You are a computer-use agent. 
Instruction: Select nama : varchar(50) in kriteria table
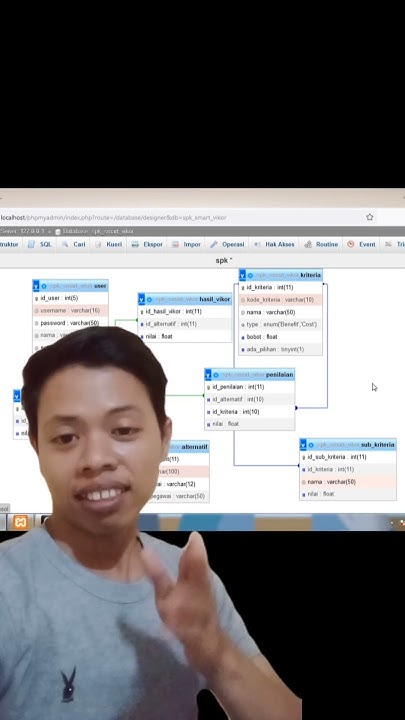coord(281,312)
